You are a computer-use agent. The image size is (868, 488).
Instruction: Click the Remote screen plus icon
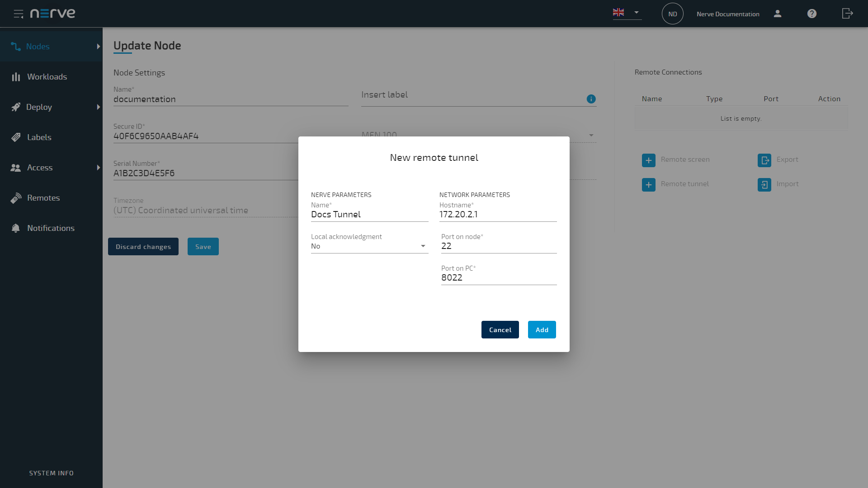[x=648, y=160]
